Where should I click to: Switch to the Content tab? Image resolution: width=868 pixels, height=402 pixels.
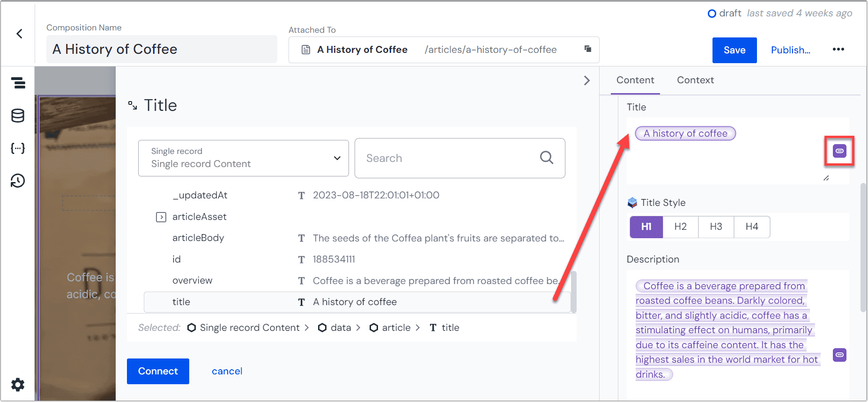635,80
